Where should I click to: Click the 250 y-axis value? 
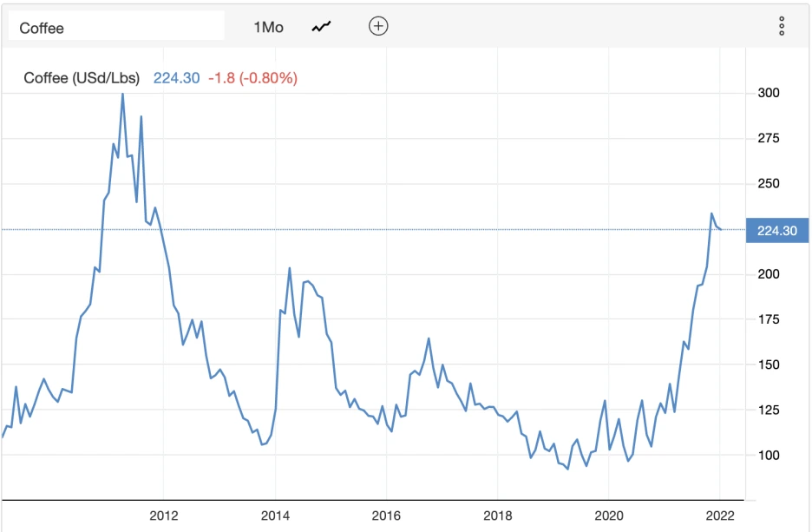tap(769, 183)
